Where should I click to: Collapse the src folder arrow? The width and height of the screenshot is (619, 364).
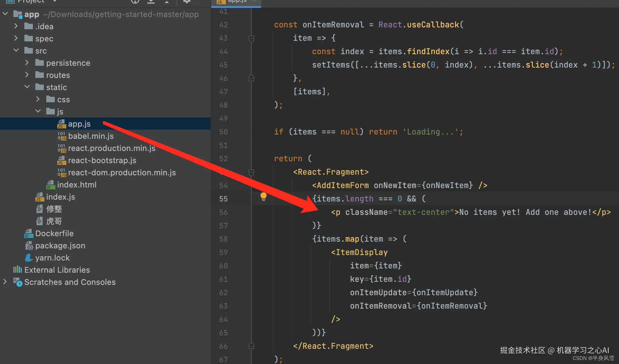pyautogui.click(x=16, y=51)
